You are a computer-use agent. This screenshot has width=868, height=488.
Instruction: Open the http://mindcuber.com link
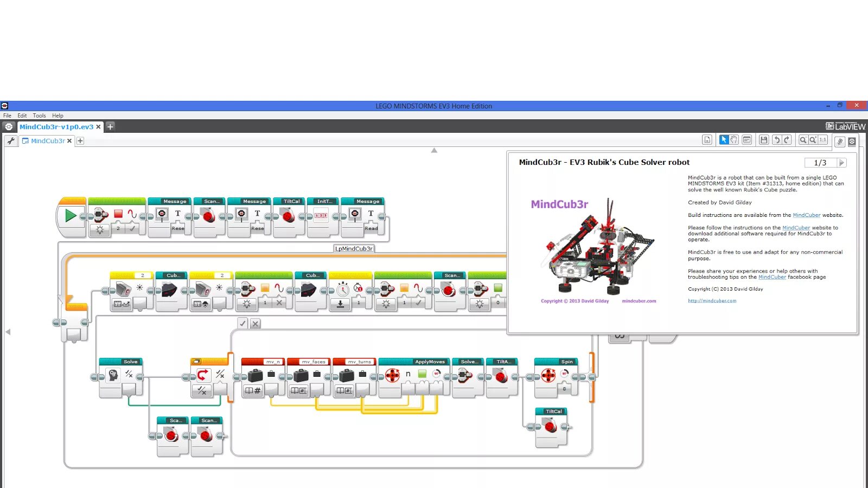pyautogui.click(x=712, y=301)
